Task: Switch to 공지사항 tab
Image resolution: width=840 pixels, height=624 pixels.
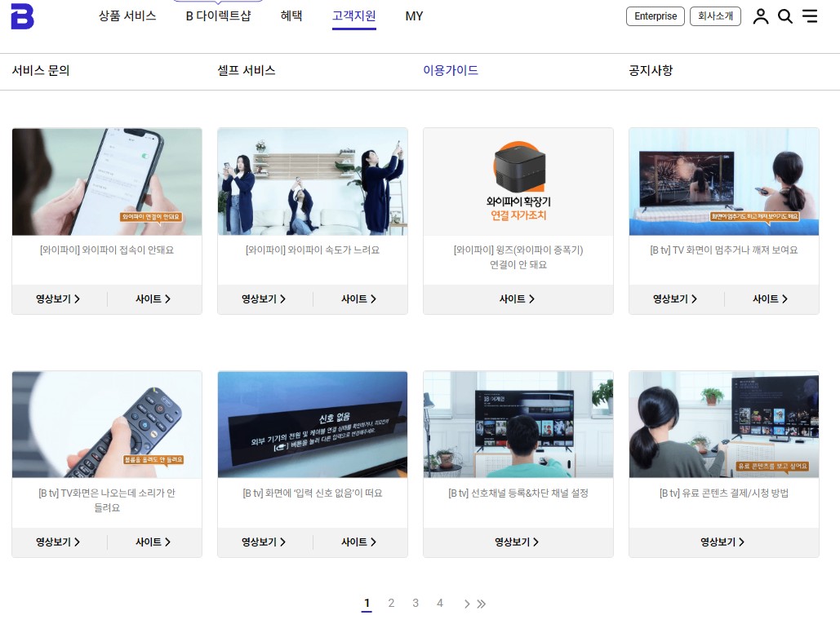Action: tap(651, 71)
